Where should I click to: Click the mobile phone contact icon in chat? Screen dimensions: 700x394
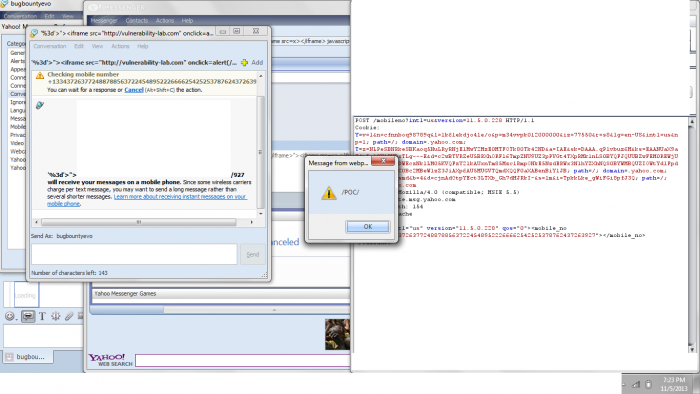coord(40,105)
